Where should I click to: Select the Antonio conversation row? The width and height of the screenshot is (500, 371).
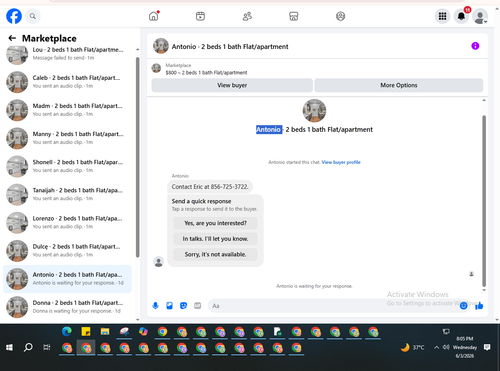68,279
